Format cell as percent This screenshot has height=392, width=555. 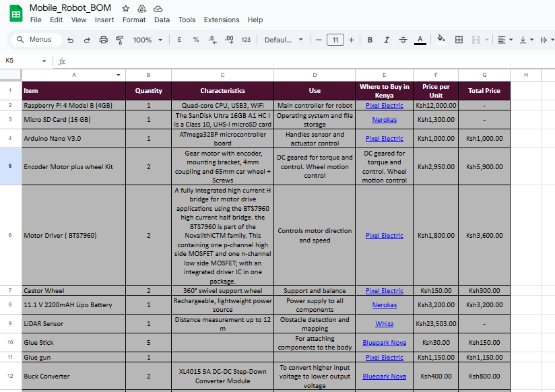(196, 40)
